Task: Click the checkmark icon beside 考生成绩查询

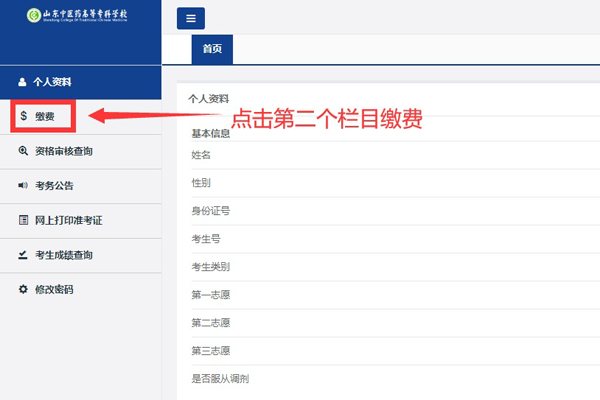Action: [x=23, y=255]
